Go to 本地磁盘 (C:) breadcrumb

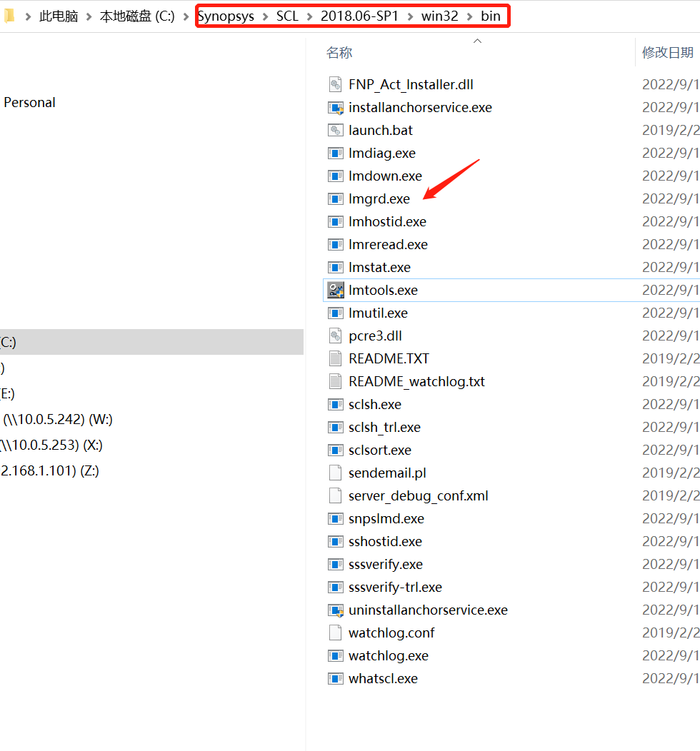point(138,16)
